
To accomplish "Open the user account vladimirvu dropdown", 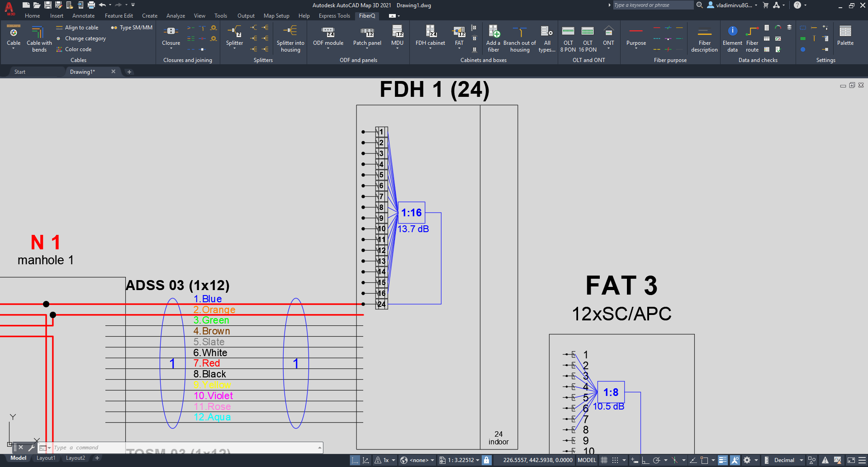I will point(733,5).
